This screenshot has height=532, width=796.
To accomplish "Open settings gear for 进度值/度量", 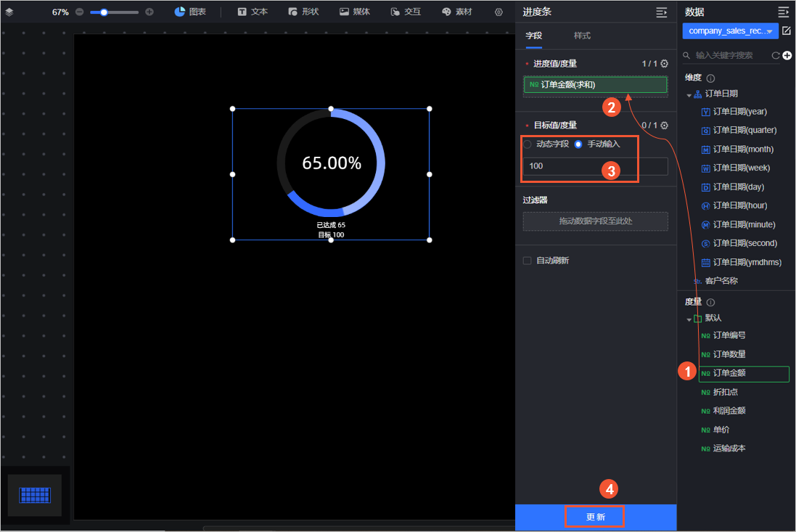I will pyautogui.click(x=664, y=63).
